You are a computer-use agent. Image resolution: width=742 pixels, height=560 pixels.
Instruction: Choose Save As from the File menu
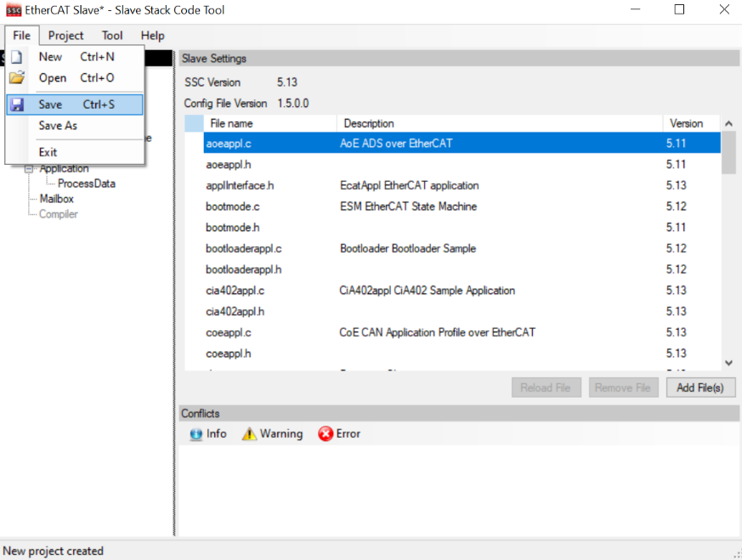click(58, 126)
